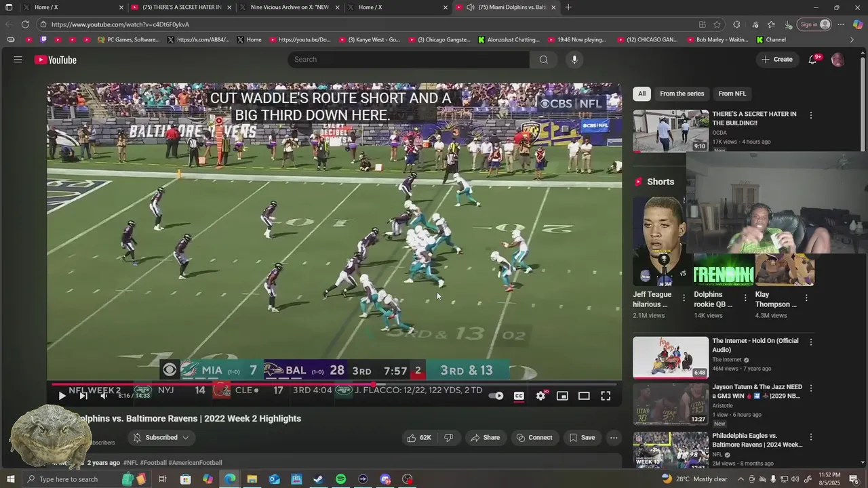Open options for 'Klay Thompson' short
The image size is (868, 488).
[x=806, y=298]
